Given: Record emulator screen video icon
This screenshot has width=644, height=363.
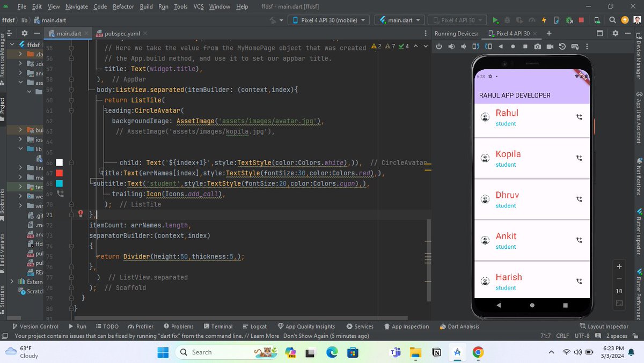Looking at the screenshot, I should point(550,47).
